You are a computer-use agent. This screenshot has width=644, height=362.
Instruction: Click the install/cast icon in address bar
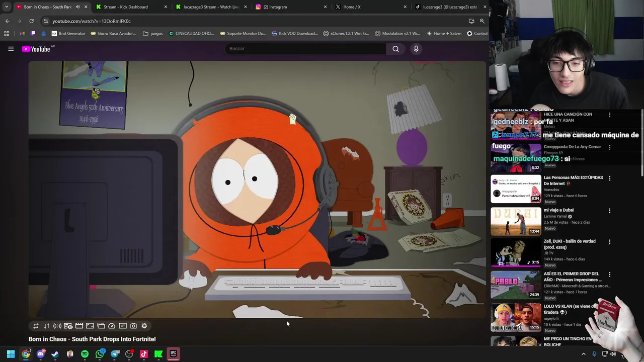click(471, 21)
